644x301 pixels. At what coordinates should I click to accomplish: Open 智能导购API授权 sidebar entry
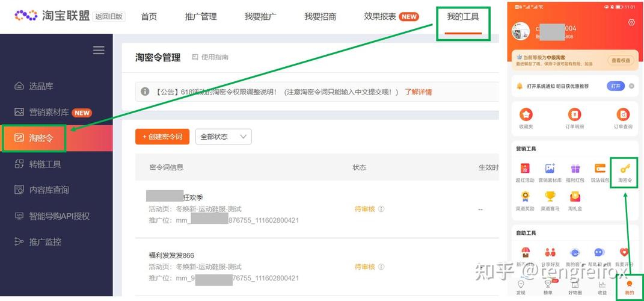tap(52, 216)
